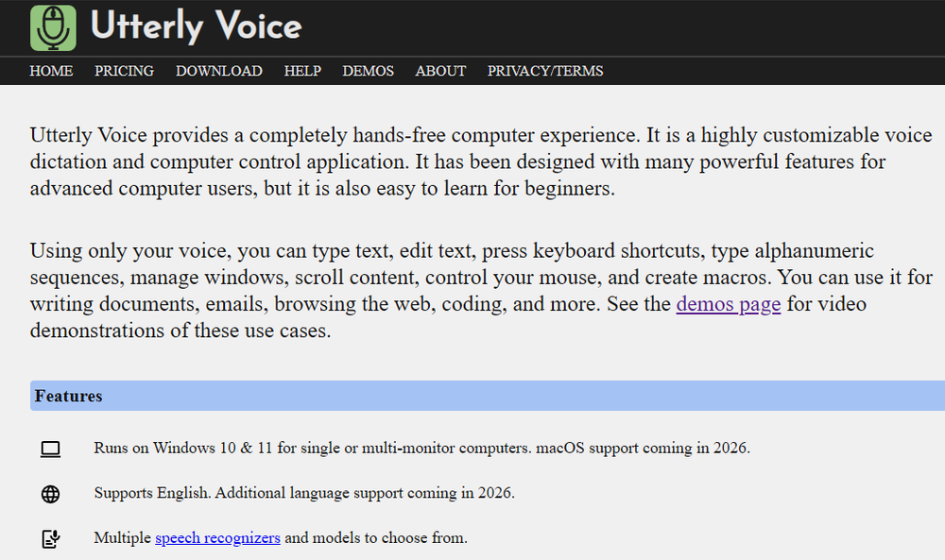This screenshot has width=945, height=560.
Task: Follow the demos page link
Action: [x=728, y=304]
